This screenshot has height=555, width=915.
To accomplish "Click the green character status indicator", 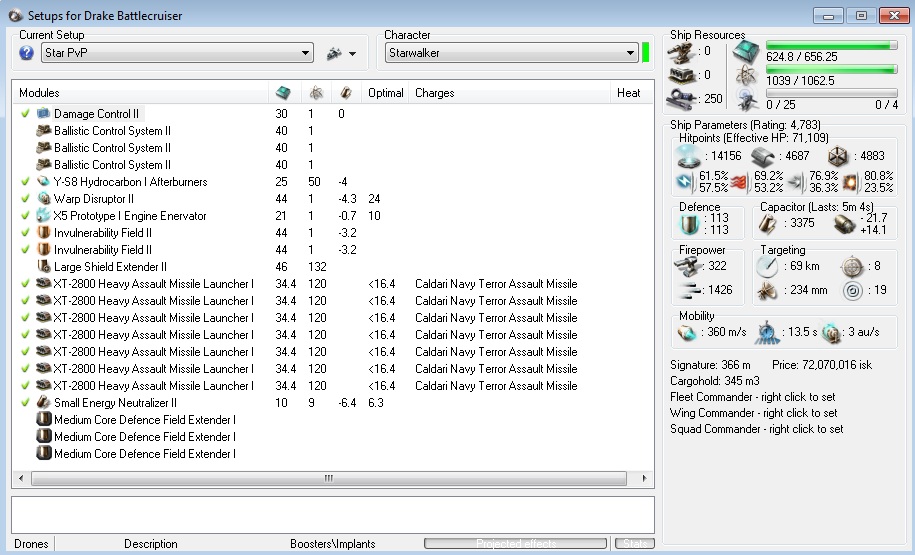I will pyautogui.click(x=645, y=53).
